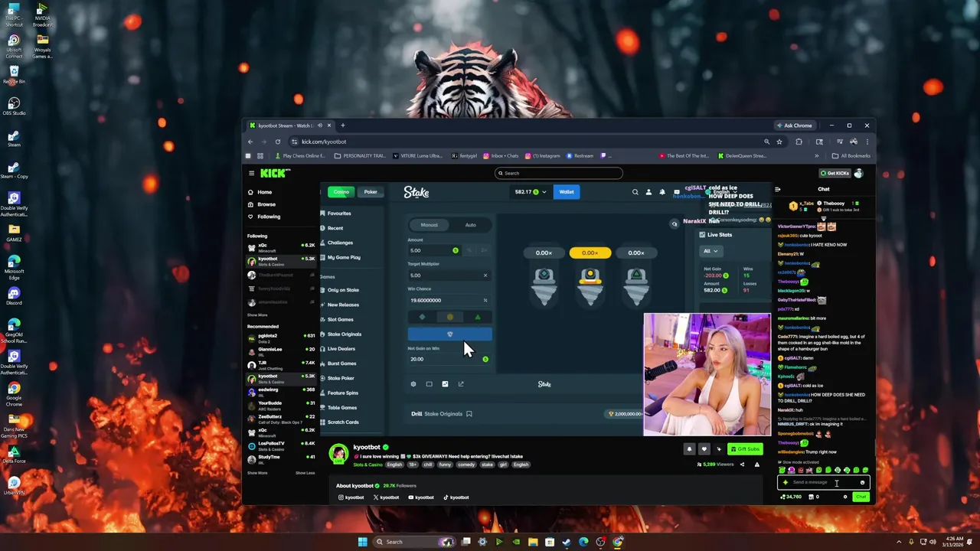Click the blue Wallet button
This screenshot has width=980, height=551.
point(567,192)
